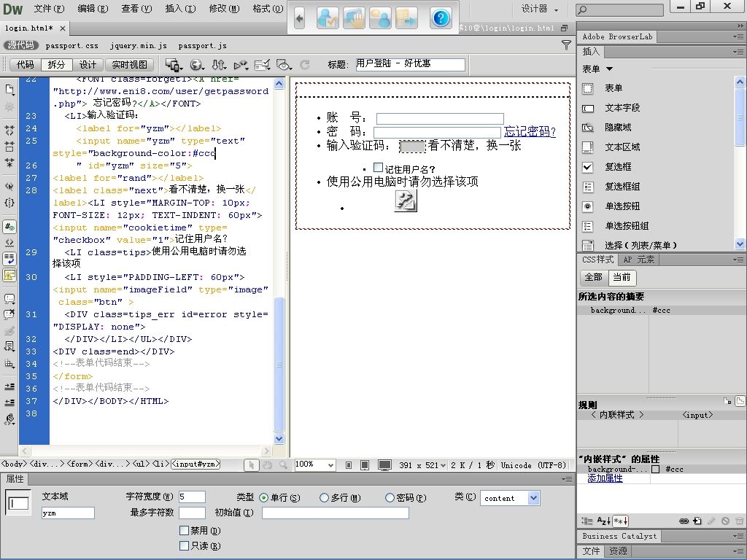The height and width of the screenshot is (560, 747).
Task: Open the file management dropdown in toolbar
Action: (219, 65)
